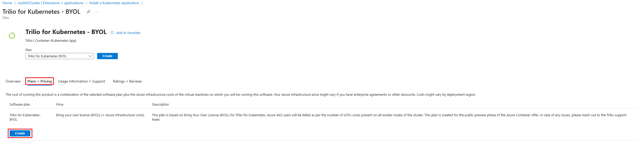Navigate to Install a Kubernetes application breadcrumb
The height and width of the screenshot is (144, 644).
click(114, 3)
